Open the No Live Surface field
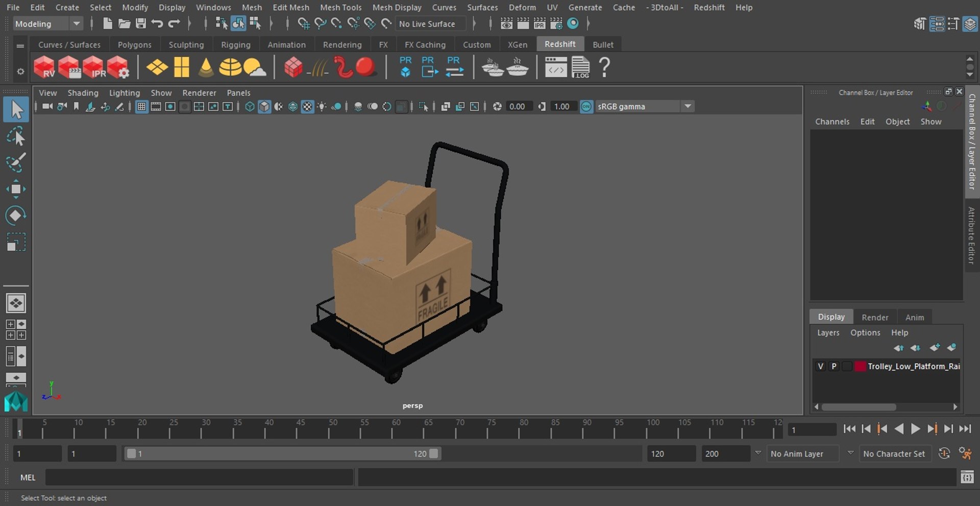 tap(430, 24)
